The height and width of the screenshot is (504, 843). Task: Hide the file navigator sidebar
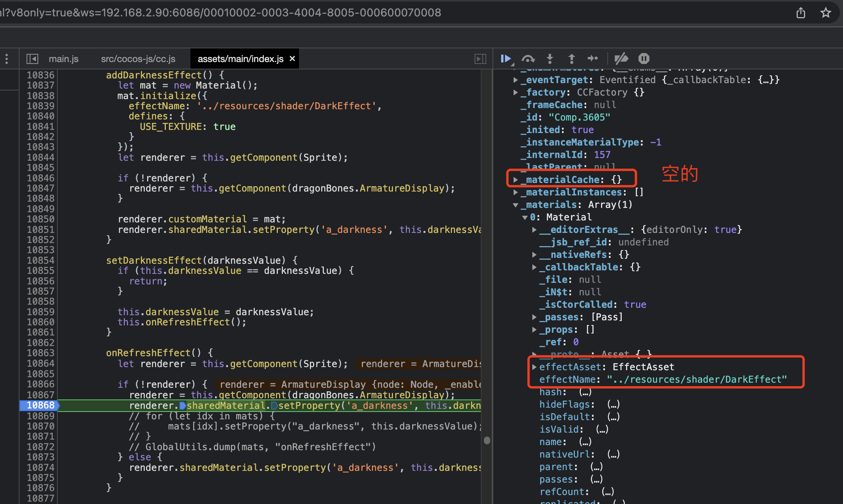tap(32, 59)
